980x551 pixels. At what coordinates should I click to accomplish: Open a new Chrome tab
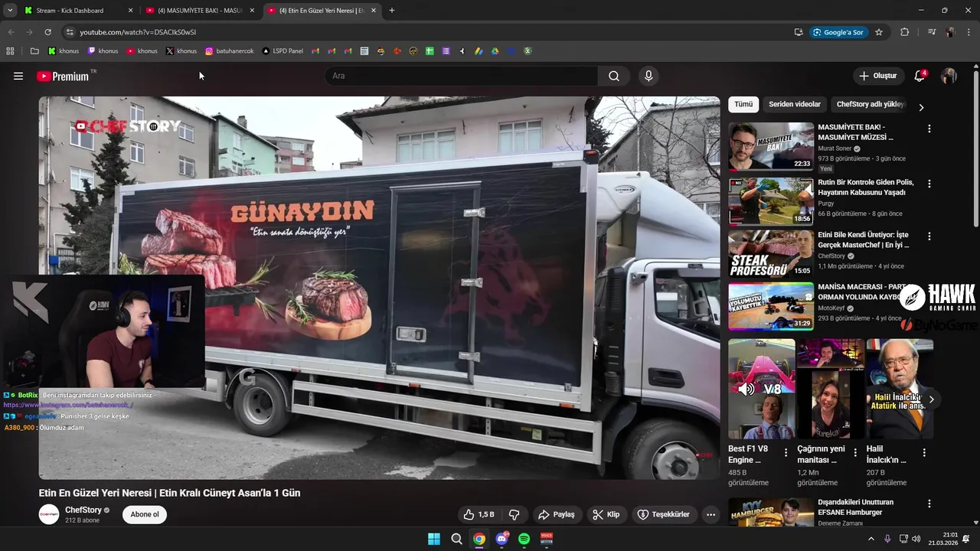point(392,11)
